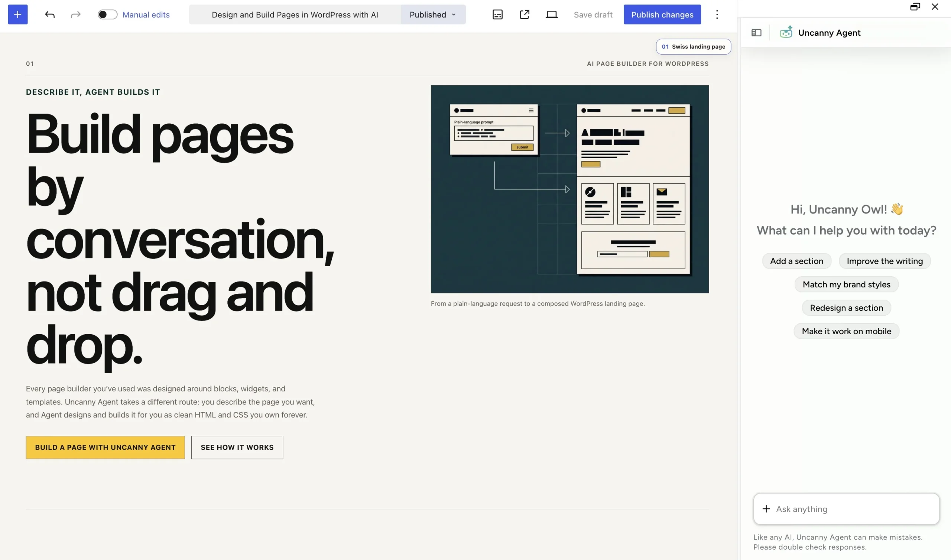Viewport: 951px width, 560px height.
Task: Open the three-dot more options menu
Action: (717, 15)
